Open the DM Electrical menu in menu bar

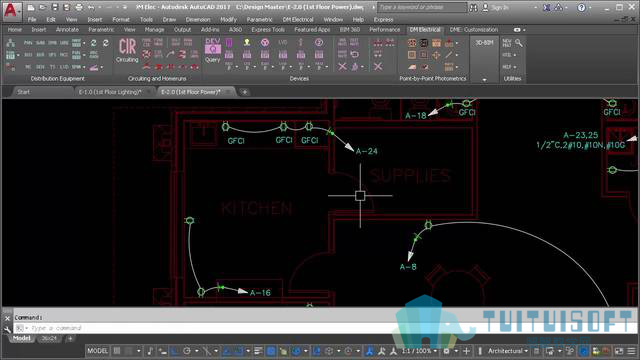tap(298, 19)
